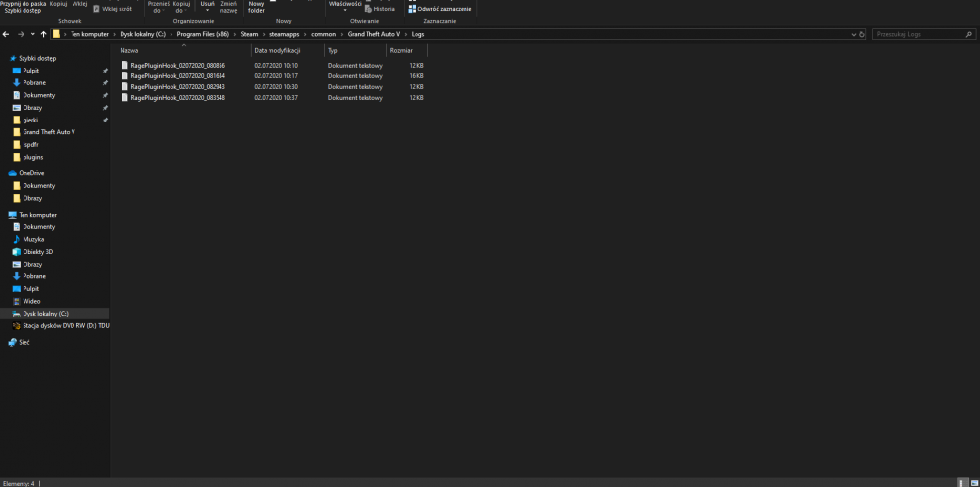
Task: Open Sieć in the navigation pane
Action: click(20, 343)
